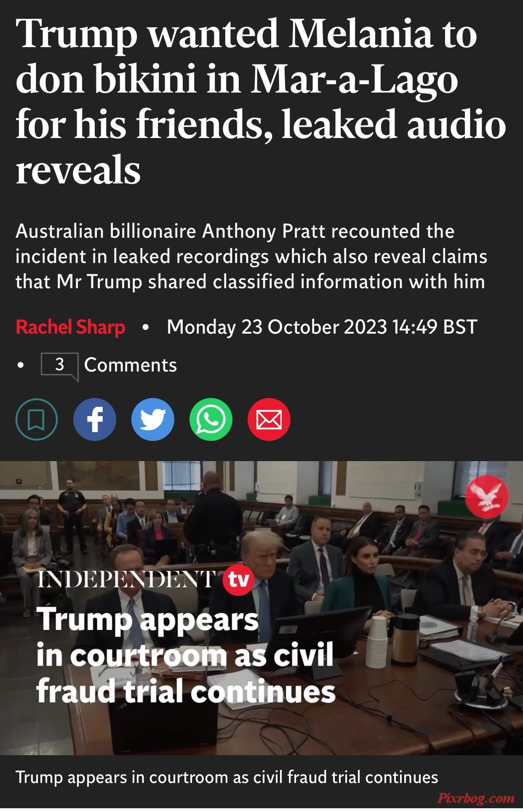Image resolution: width=523 pixels, height=812 pixels.
Task: Open author Rachel Sharp's profile link
Action: (70, 327)
